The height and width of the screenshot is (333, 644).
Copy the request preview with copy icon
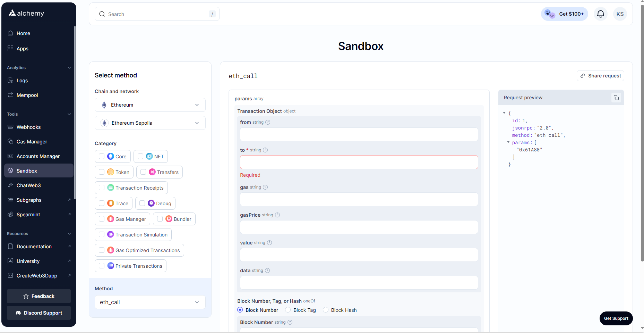click(x=616, y=98)
